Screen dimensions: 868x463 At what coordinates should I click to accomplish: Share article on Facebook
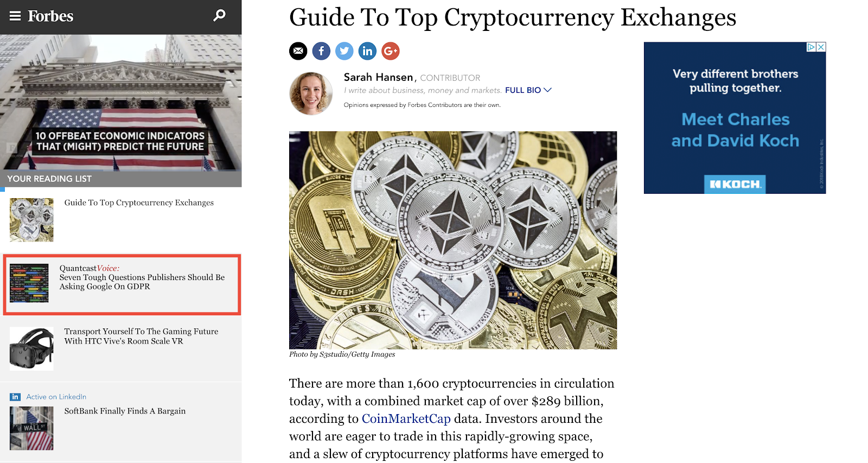coord(321,51)
